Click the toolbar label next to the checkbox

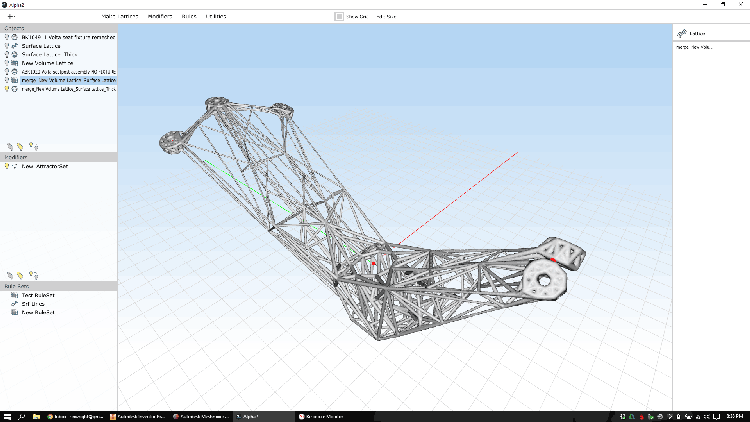point(357,16)
